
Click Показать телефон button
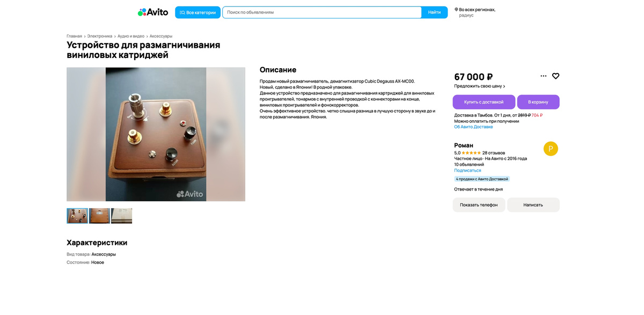[x=479, y=205]
